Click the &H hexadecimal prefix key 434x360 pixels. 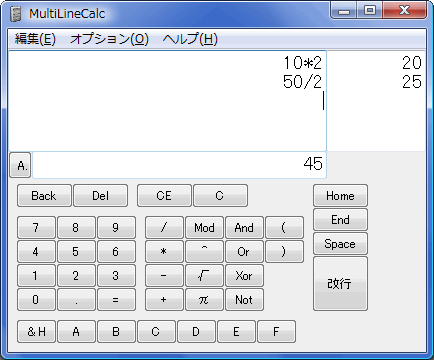[36, 332]
